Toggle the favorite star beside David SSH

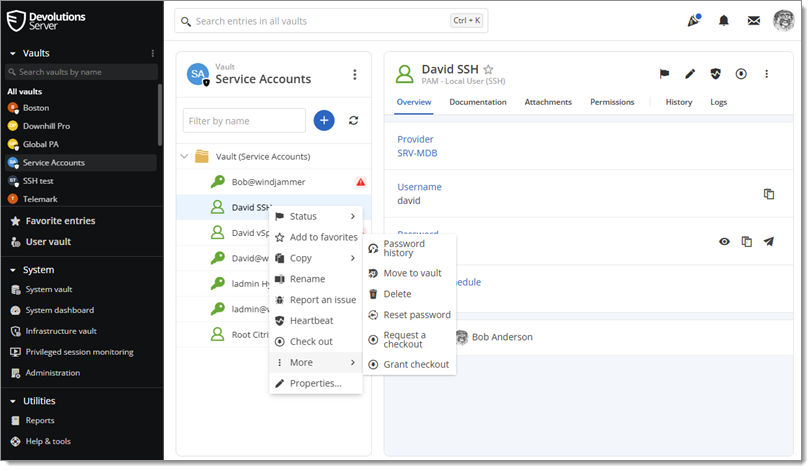(x=488, y=70)
